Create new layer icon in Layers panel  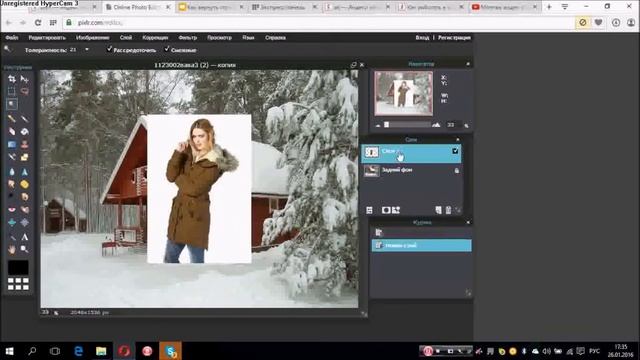[438, 210]
